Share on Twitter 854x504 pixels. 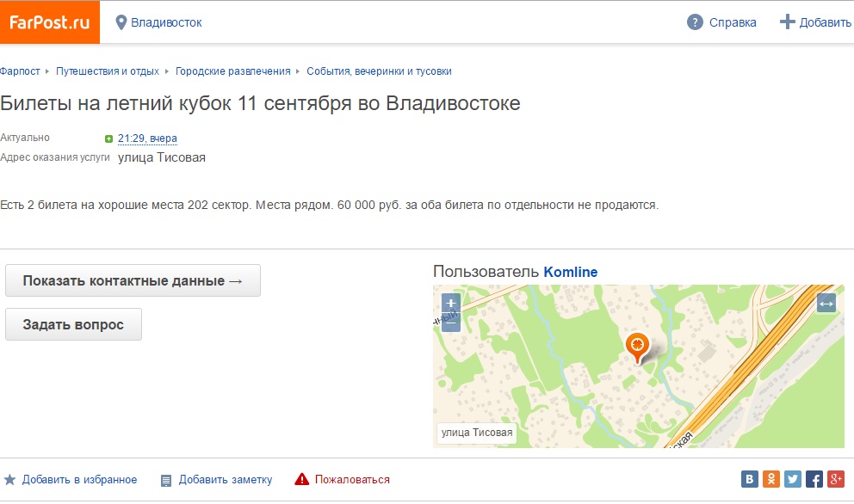coord(792,480)
